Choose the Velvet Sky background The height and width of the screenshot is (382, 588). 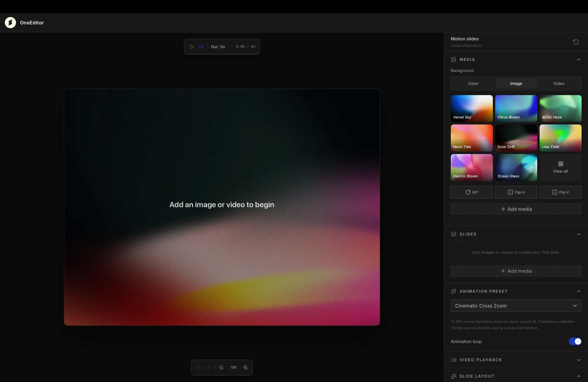click(x=472, y=108)
